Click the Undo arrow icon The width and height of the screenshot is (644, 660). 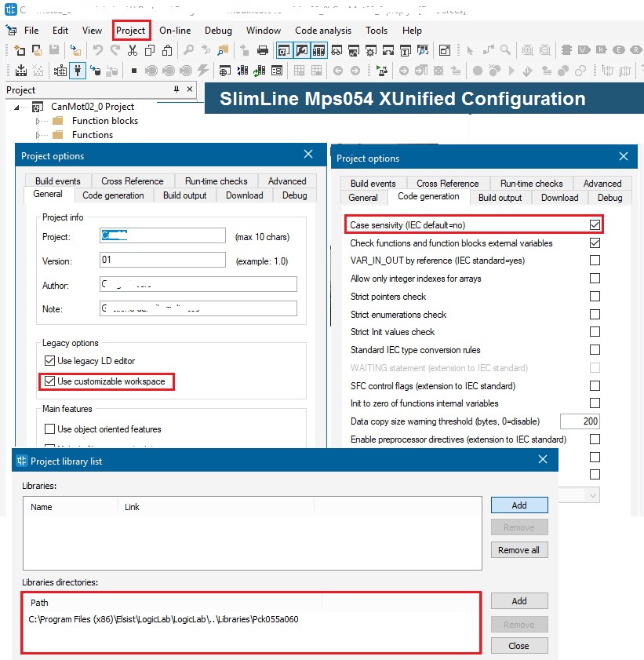point(97,50)
